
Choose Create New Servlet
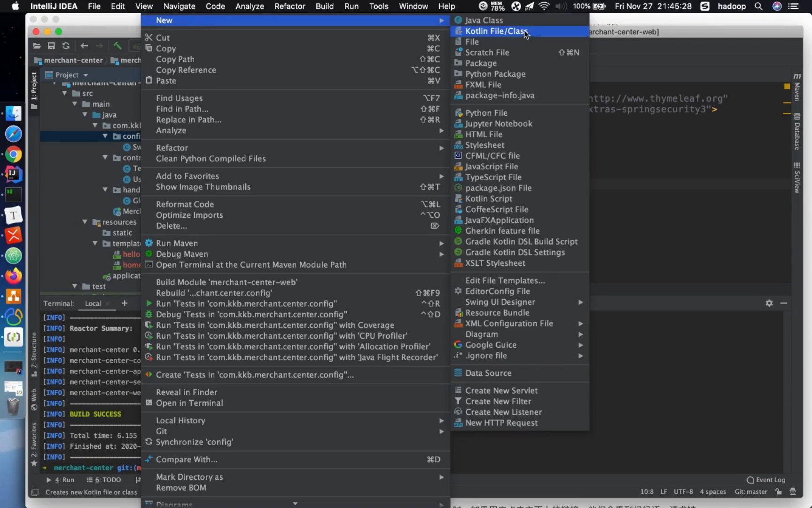tap(520, 390)
